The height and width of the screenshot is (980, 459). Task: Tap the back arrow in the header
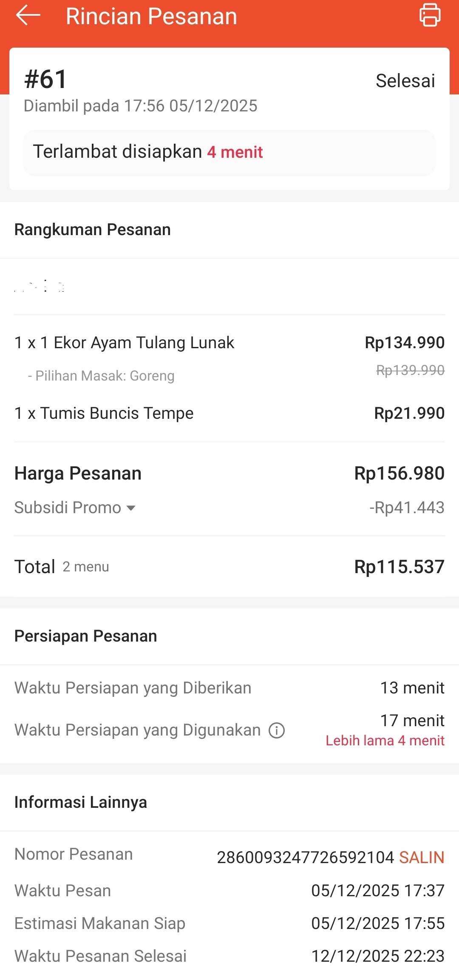[x=28, y=16]
